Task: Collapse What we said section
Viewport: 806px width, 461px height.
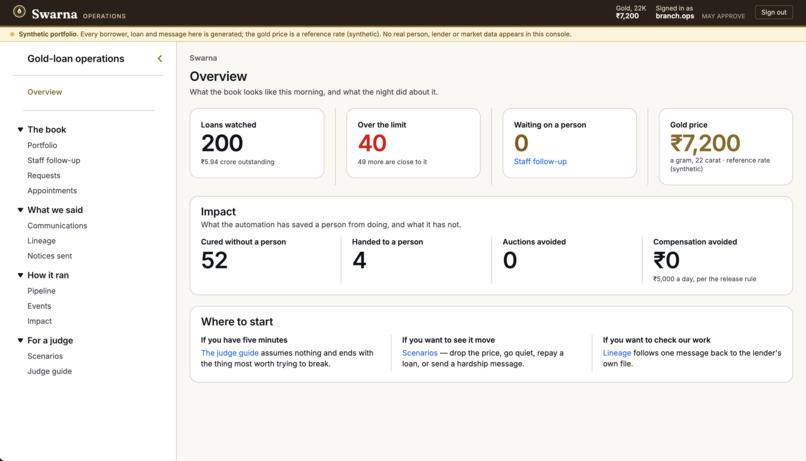Action: (21, 210)
